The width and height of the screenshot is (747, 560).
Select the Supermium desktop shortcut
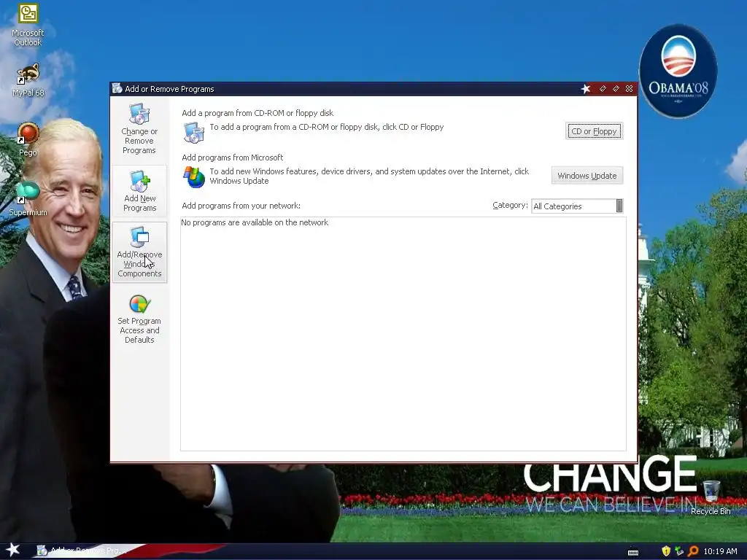pyautogui.click(x=28, y=199)
